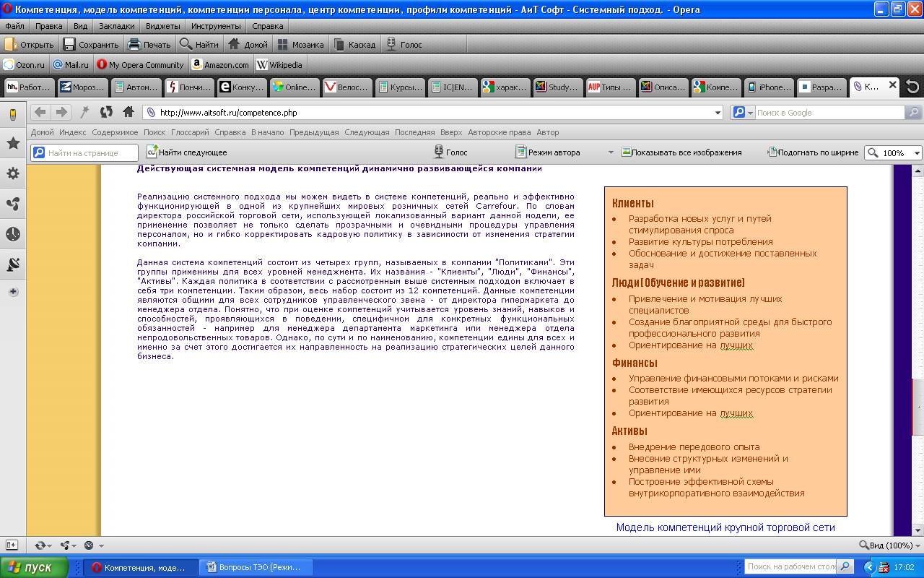This screenshot has width=924, height=578.
Task: Click the Домой house toolbar button
Action: coord(248,44)
